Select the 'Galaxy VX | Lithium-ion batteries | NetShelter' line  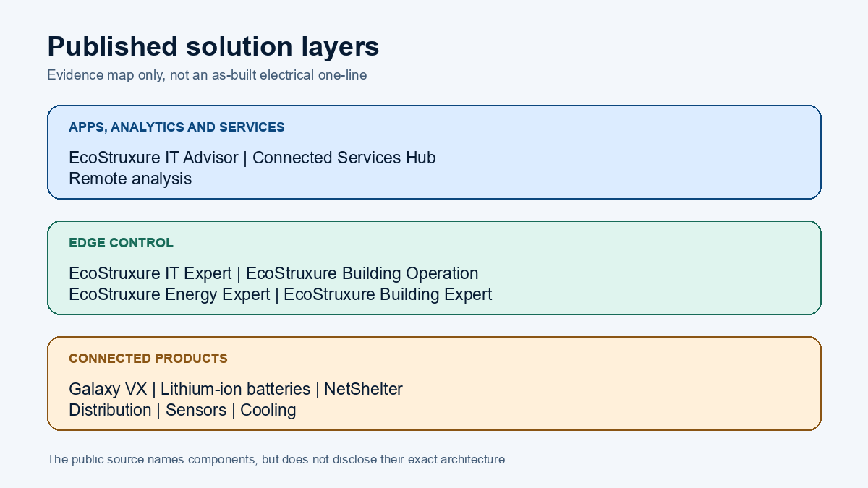click(x=236, y=389)
